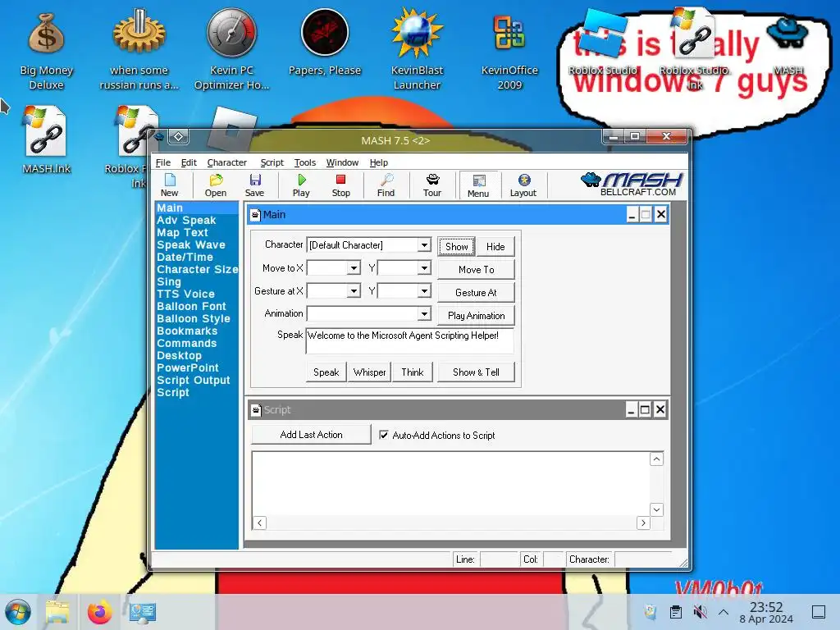The height and width of the screenshot is (630, 840).
Task: Open the Window menu
Action: click(x=342, y=162)
